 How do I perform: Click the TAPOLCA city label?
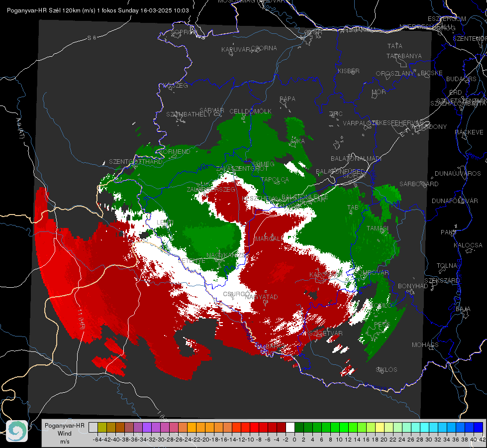(275, 179)
